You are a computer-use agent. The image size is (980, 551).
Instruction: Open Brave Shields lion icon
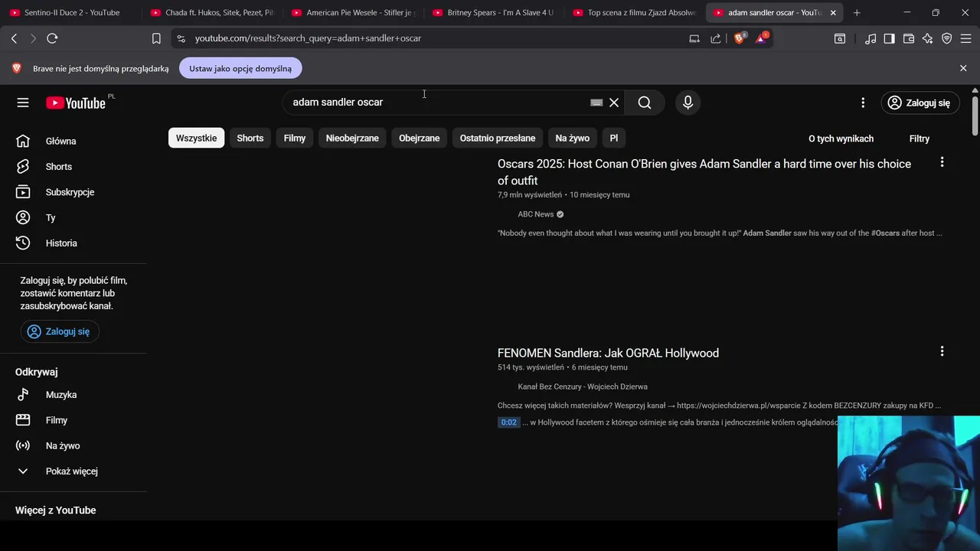pos(740,38)
